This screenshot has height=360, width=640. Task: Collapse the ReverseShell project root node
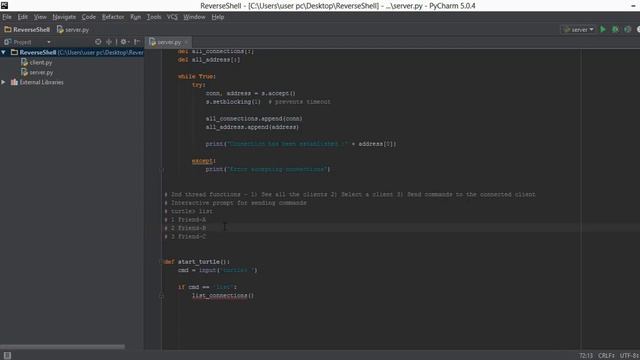[x=4, y=53]
